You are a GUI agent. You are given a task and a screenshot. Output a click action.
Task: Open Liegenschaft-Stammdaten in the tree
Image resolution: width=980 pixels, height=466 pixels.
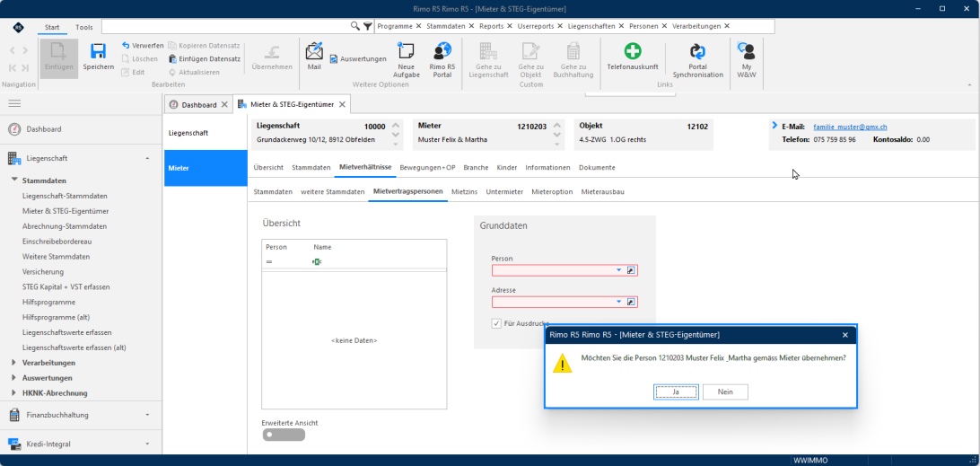click(x=65, y=196)
